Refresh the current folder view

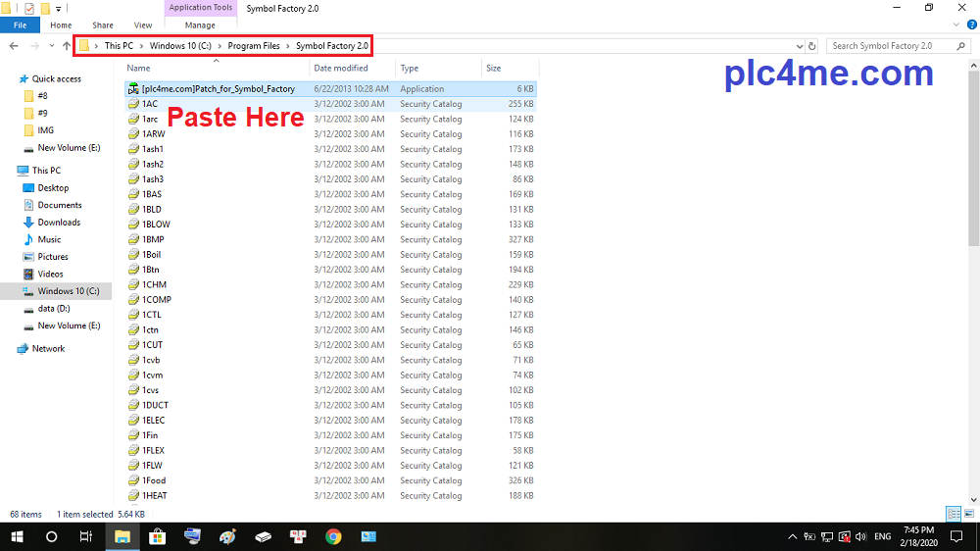(811, 46)
